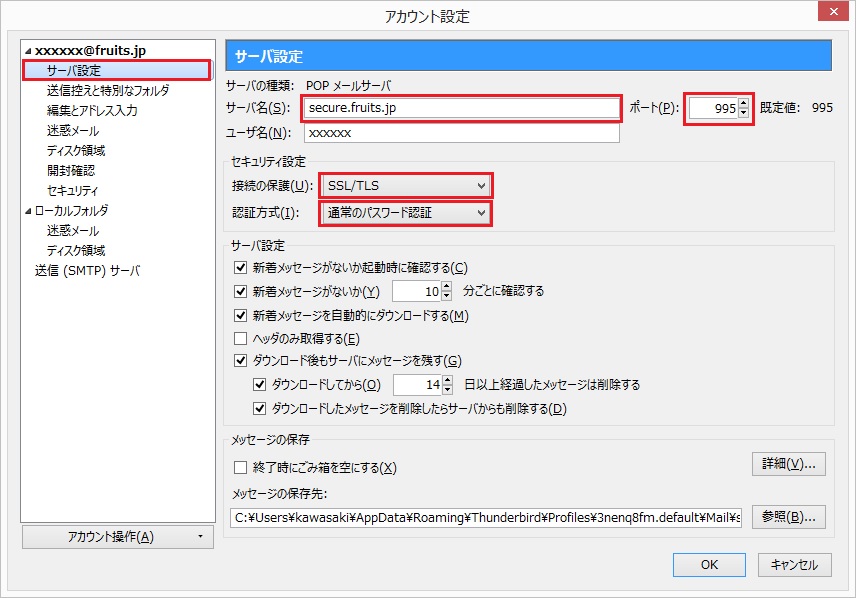856x598 pixels.
Task: Collapse the ローカルフォルダ tree node
Action: pyautogui.click(x=29, y=211)
